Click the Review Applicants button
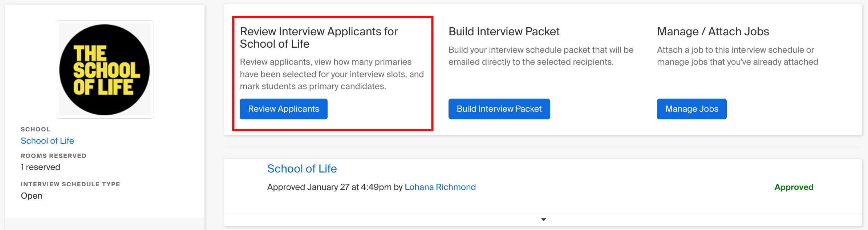 click(x=283, y=109)
